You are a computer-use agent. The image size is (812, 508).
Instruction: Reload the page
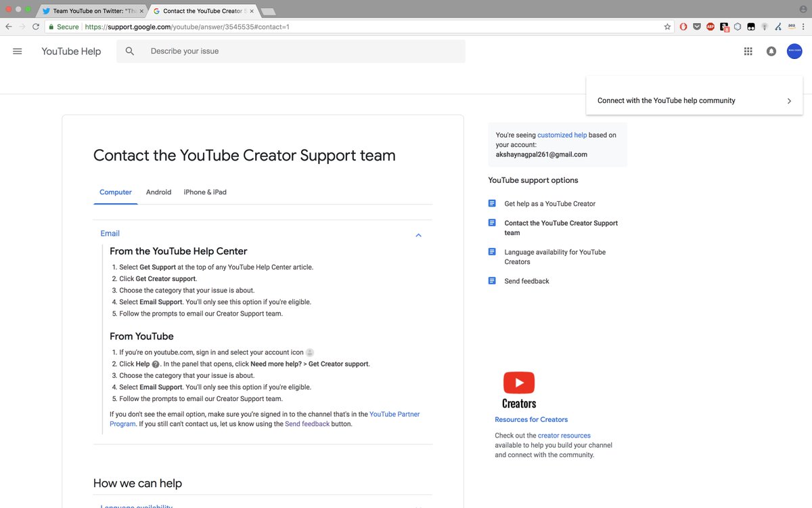coord(36,26)
